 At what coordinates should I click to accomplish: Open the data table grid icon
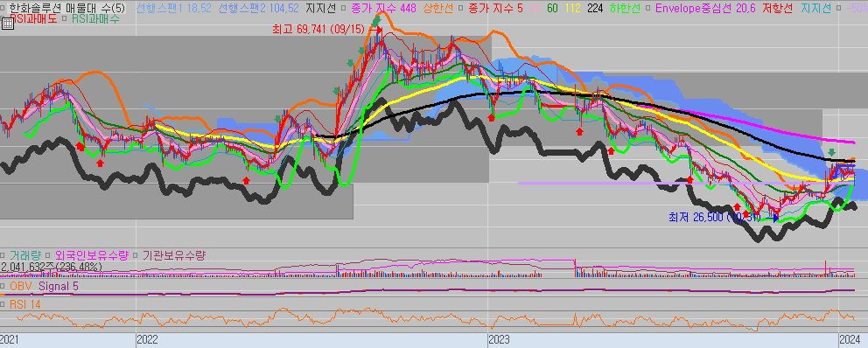(8, 24)
